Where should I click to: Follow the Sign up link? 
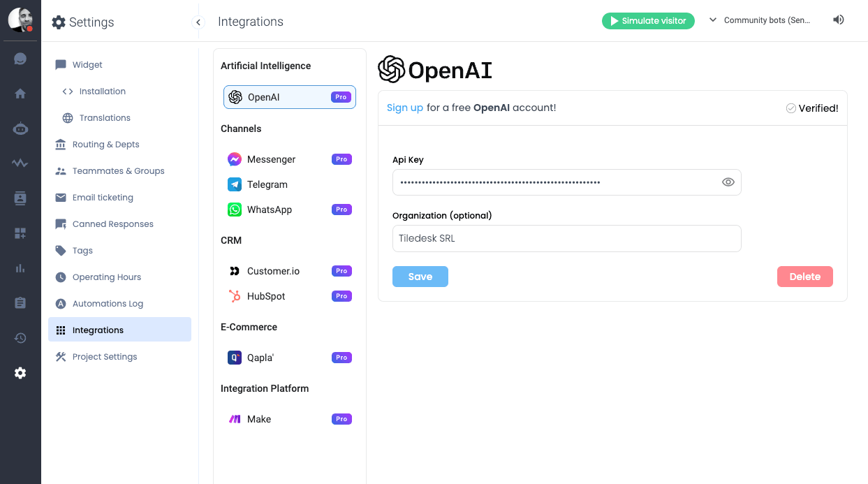pyautogui.click(x=405, y=108)
